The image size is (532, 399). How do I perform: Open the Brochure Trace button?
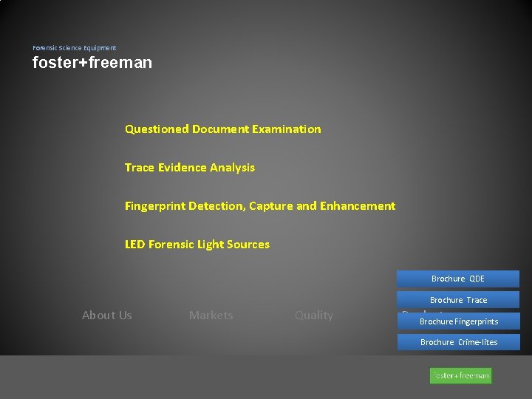[458, 299]
